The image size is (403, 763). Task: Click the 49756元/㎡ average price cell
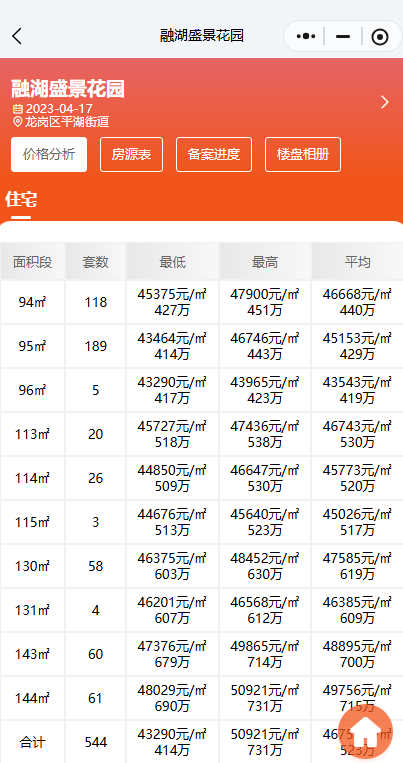tap(358, 698)
